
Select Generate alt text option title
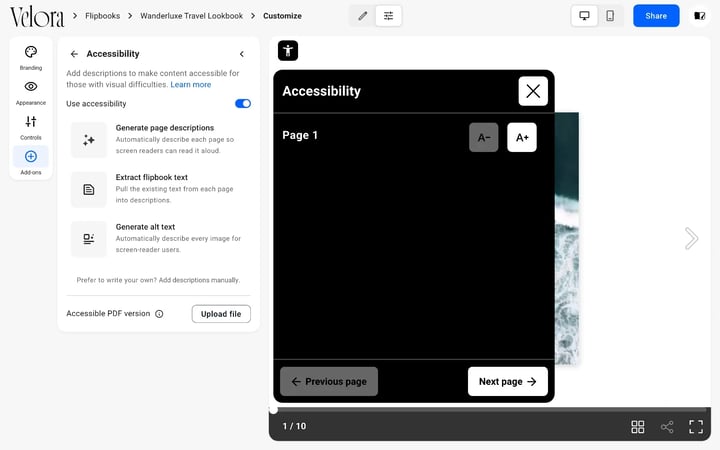pos(145,227)
